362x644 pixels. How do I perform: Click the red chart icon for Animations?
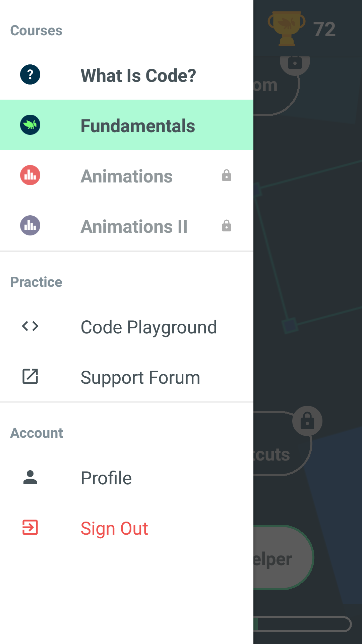[x=30, y=175]
